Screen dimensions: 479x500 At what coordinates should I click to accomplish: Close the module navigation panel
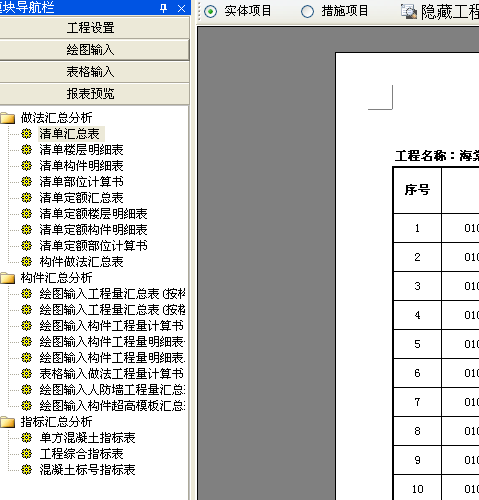point(181,8)
